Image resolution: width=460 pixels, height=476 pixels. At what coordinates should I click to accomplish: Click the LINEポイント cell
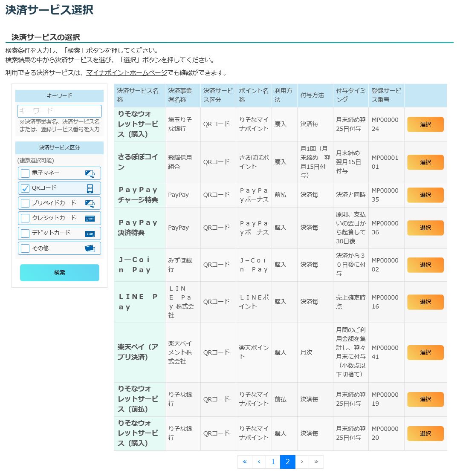tap(254, 302)
